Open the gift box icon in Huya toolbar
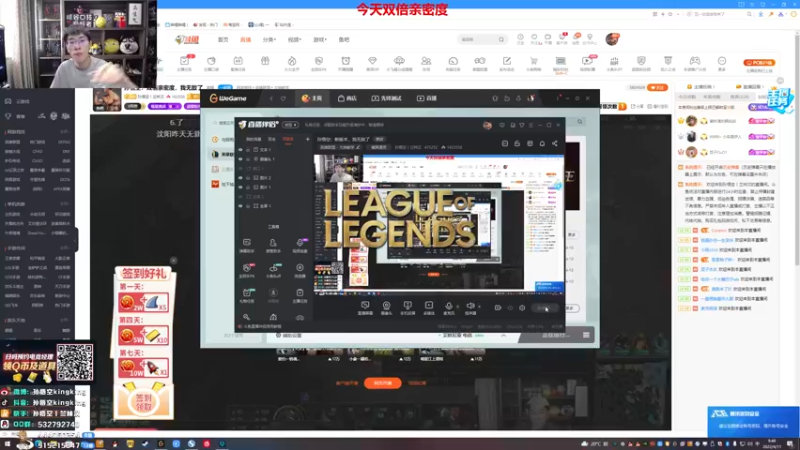 [x=265, y=61]
